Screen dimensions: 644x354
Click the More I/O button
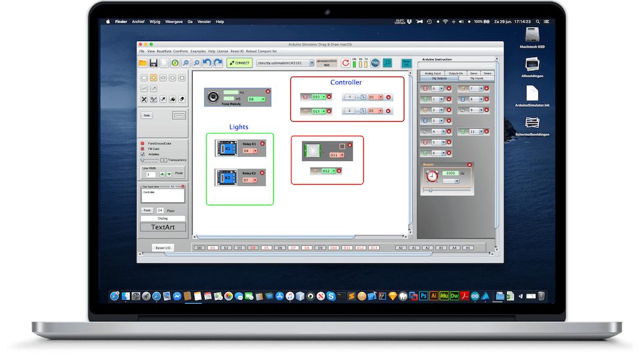pos(406,63)
